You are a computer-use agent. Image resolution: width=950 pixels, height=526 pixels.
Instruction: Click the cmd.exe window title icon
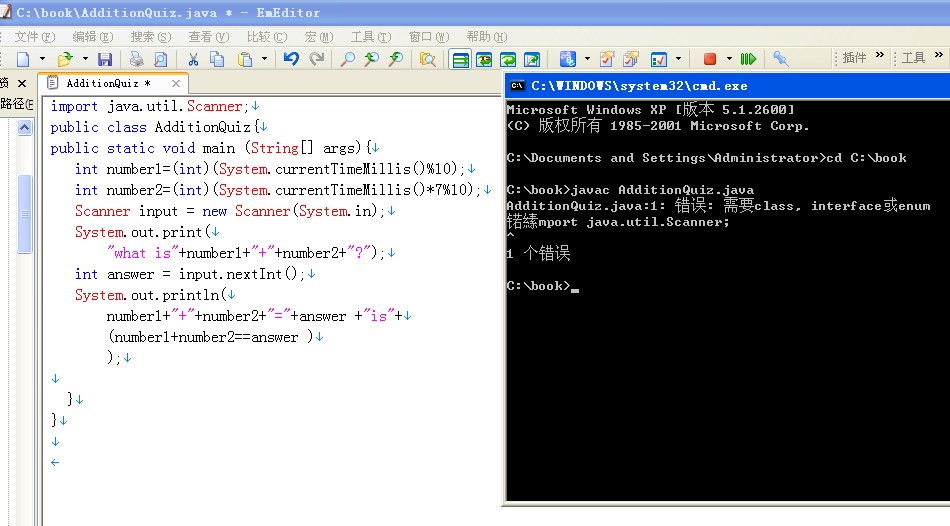[x=517, y=86]
